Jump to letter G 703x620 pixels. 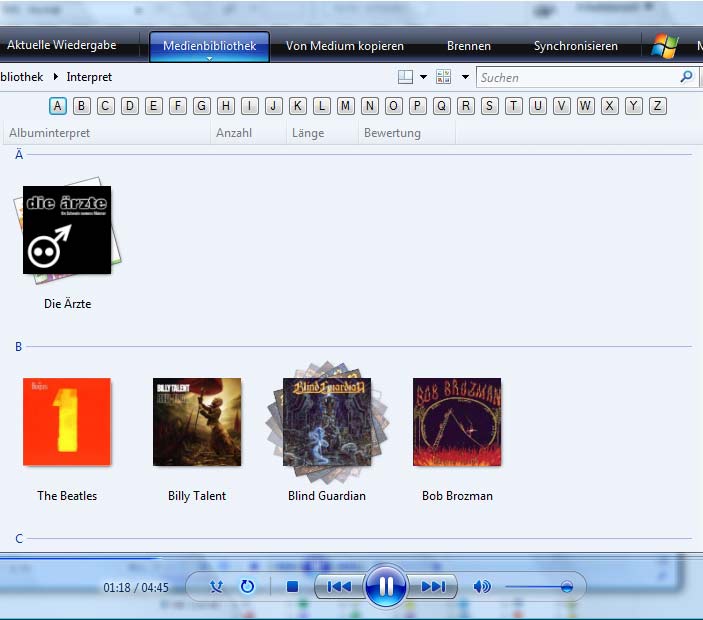(202, 106)
